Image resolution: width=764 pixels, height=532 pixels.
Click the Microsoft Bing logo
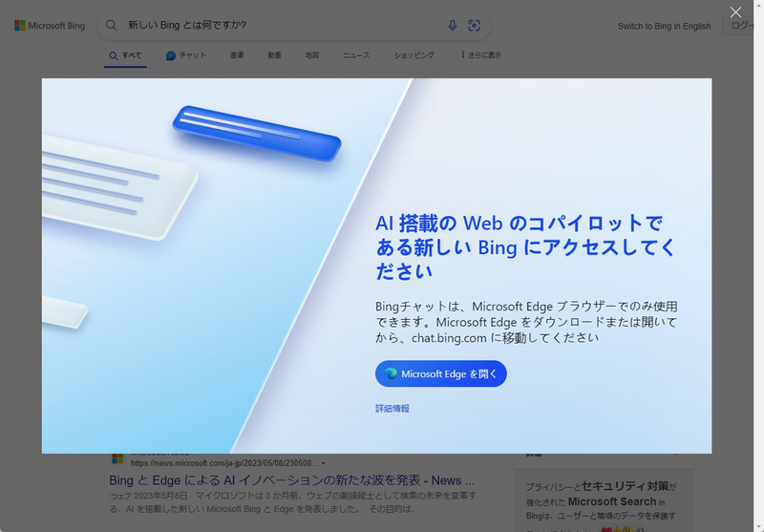[50, 26]
